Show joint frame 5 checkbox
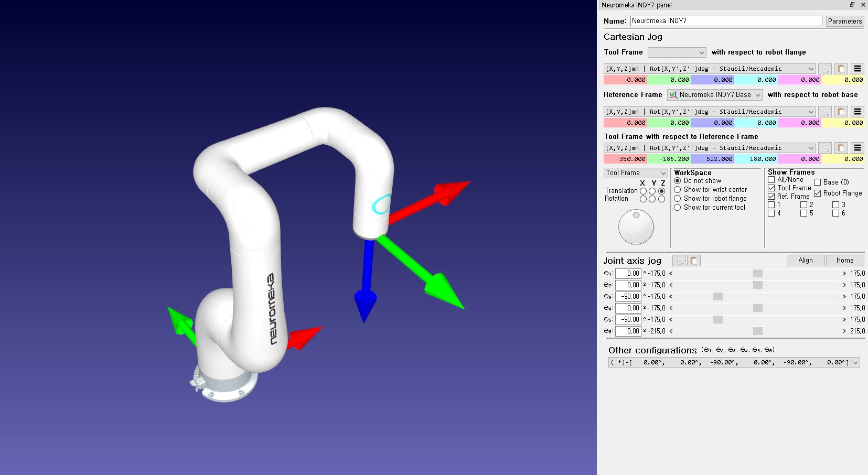Viewport: 868px width, 475px height. pyautogui.click(x=803, y=213)
